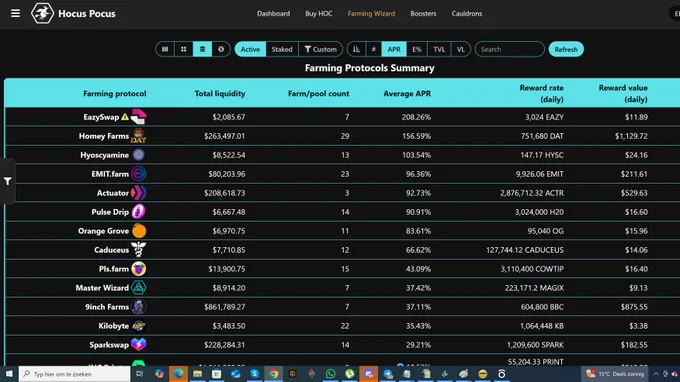The image size is (680, 382).
Task: Select the Sparkswap protocol name
Action: point(109,345)
